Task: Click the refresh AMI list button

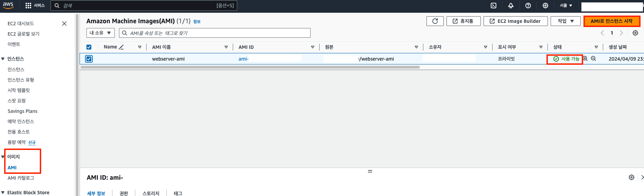Action: pos(435,21)
